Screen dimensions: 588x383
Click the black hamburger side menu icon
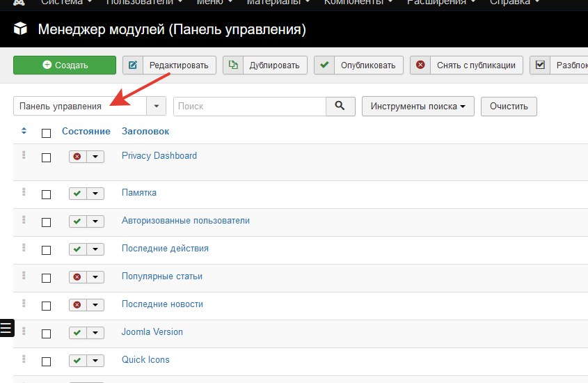(x=7, y=328)
